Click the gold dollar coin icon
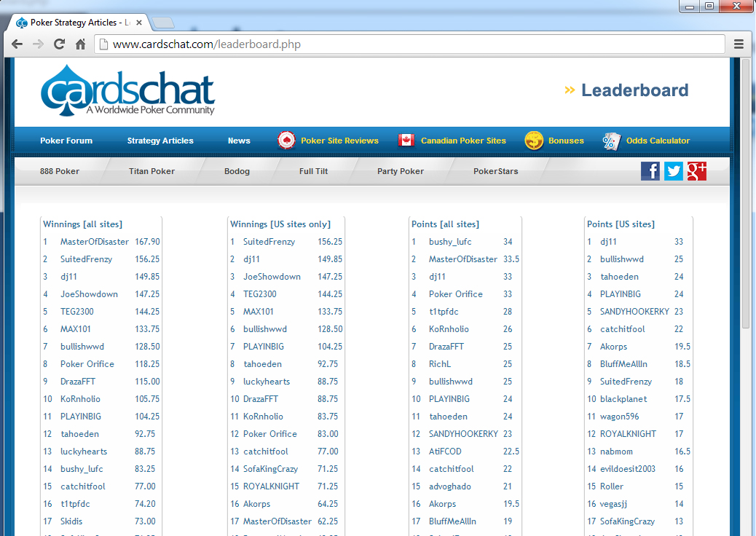Viewport: 756px width, 536px height. 534,141
